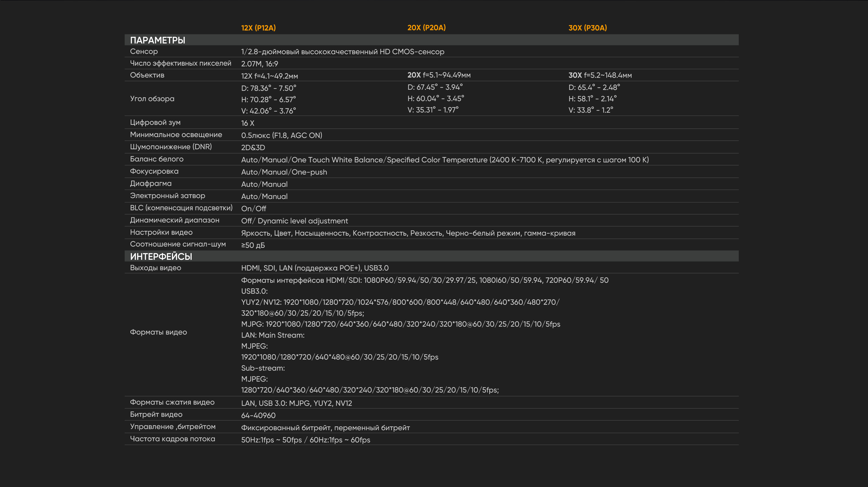Screen dimensions: 868x487
Task: Click the Off/ Dynamic level adjustment value
Action: pyautogui.click(x=295, y=221)
